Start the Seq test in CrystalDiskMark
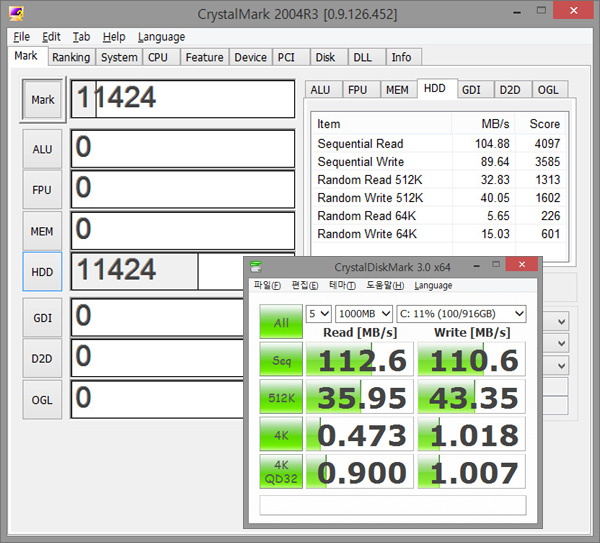The image size is (600, 543). tap(281, 359)
